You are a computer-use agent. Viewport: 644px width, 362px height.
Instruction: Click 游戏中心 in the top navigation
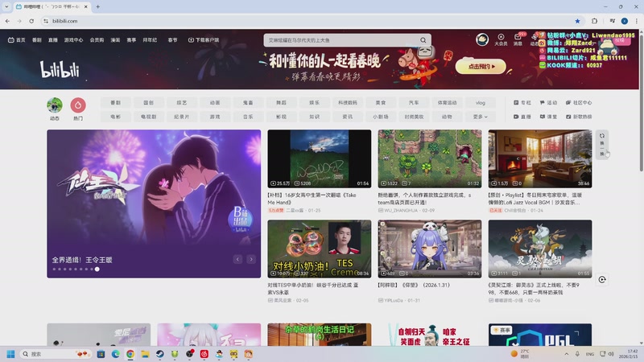point(73,39)
